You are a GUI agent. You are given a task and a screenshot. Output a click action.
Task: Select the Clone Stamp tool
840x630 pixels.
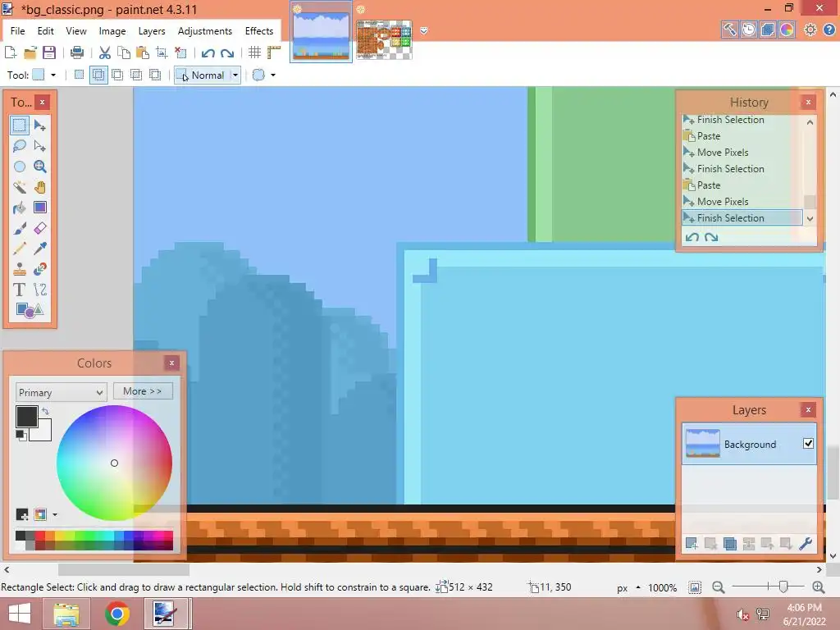tap(20, 269)
